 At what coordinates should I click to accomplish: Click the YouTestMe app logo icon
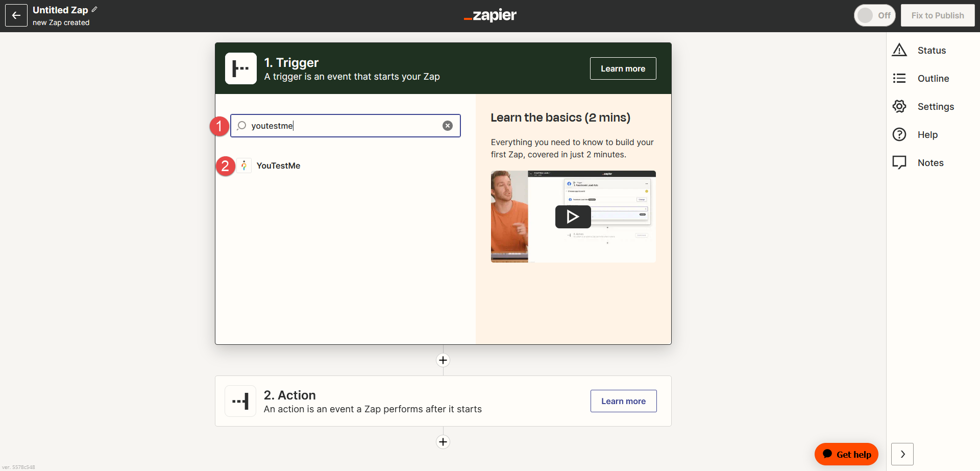click(244, 166)
